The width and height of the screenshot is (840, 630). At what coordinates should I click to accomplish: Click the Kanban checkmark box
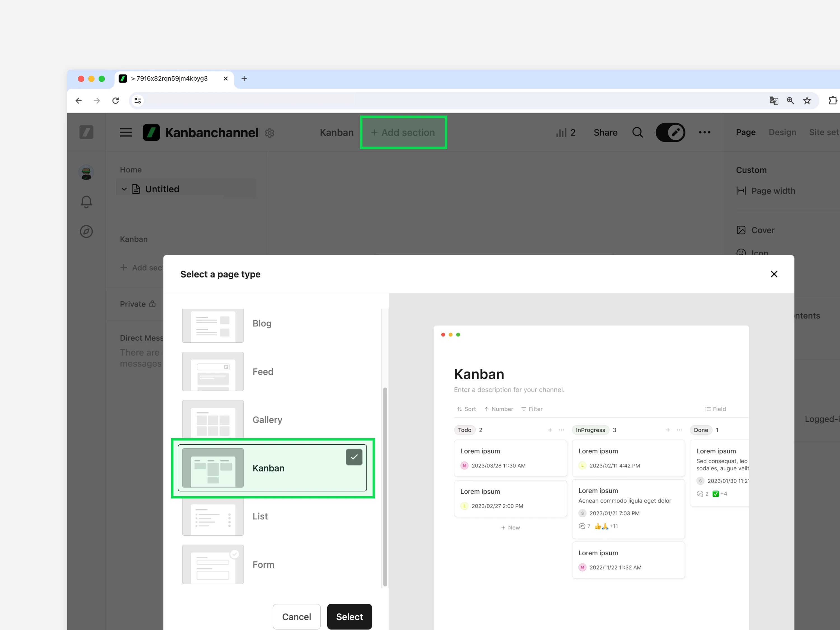pos(354,457)
